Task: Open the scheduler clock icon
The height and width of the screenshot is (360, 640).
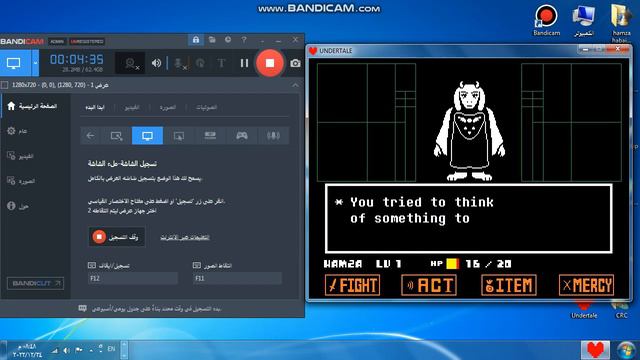Action: pos(228,40)
